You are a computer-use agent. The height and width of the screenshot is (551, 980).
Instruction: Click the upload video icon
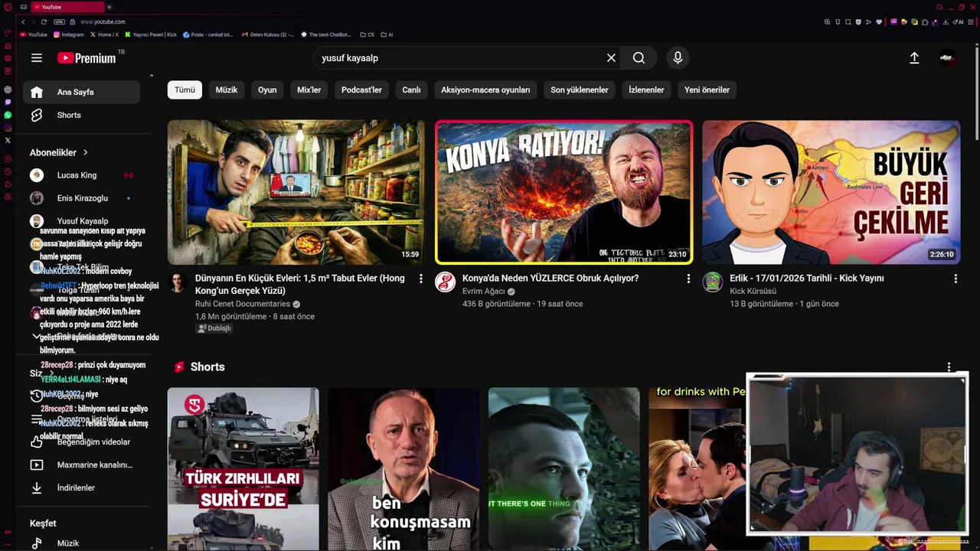(x=914, y=58)
